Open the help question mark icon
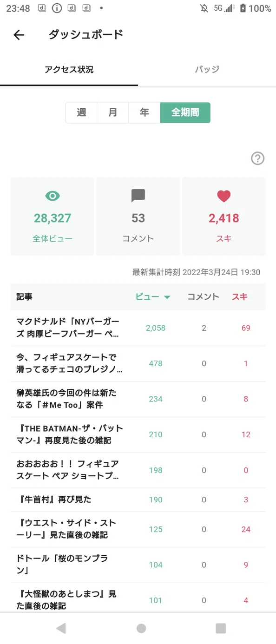276x644 pixels. pos(257,158)
